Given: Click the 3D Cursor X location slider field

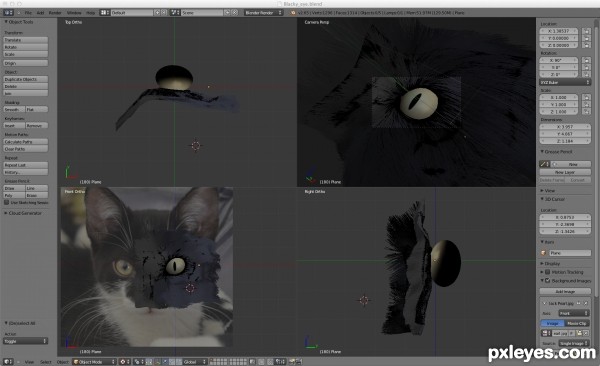Looking at the screenshot, I should coord(564,217).
